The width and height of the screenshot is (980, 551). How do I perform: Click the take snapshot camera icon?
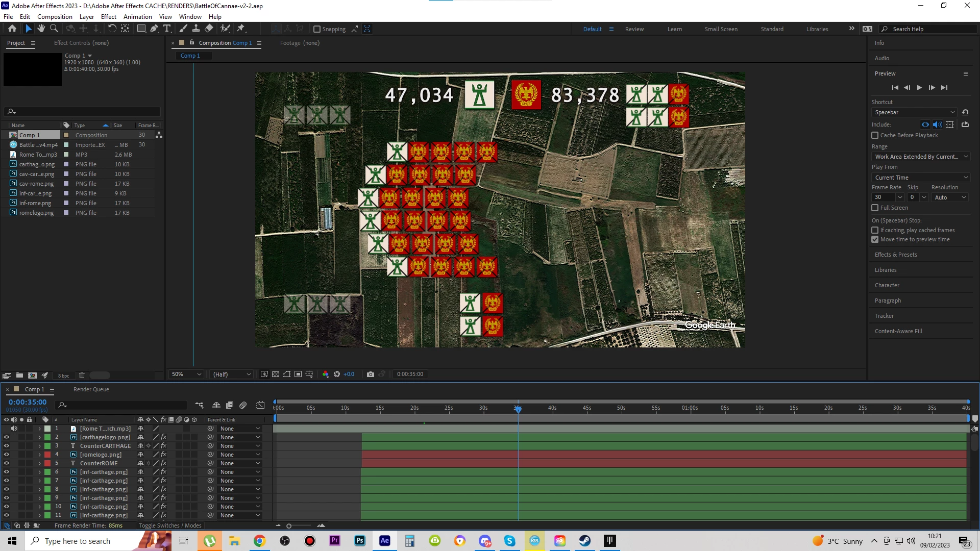tap(371, 374)
